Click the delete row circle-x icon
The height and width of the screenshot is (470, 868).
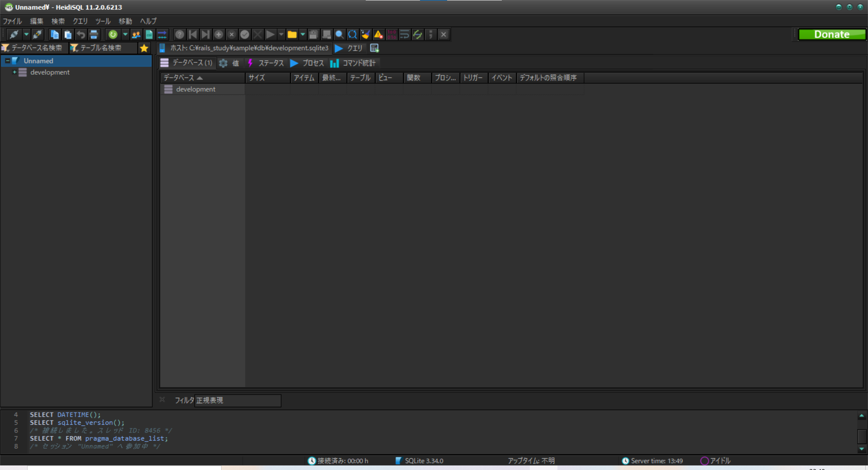coord(231,34)
